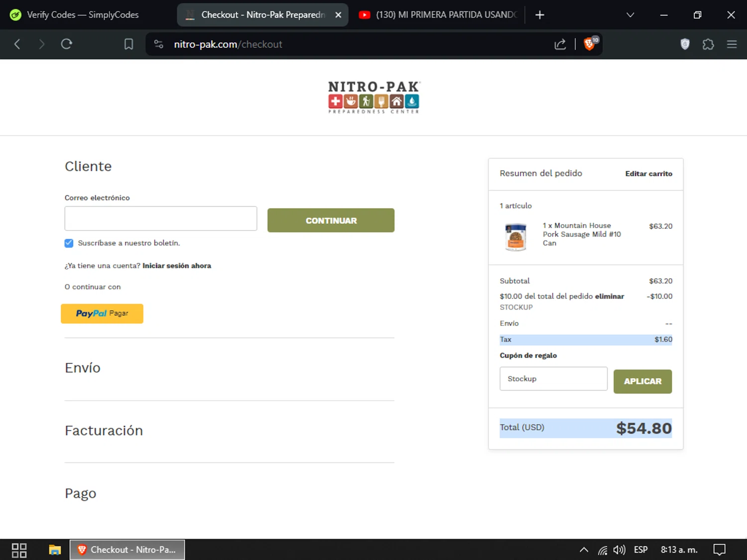This screenshot has width=747, height=560.
Task: Switch to the YouTube MI PRIMERA PARTIDA tab
Action: click(x=438, y=15)
